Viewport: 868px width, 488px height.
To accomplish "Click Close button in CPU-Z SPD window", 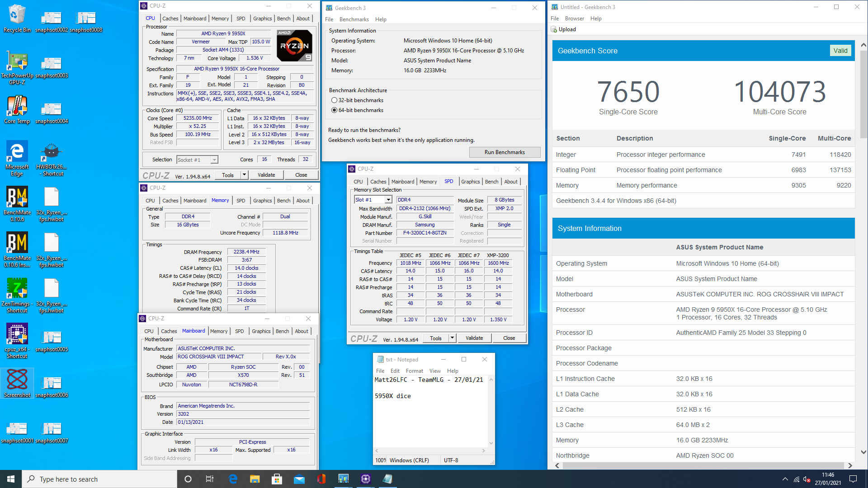I will (509, 338).
